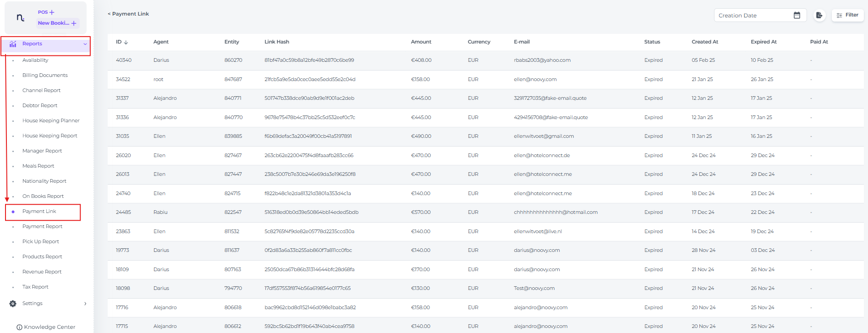Open the Payment Report menu item
Image resolution: width=868 pixels, height=333 pixels.
pos(42,226)
